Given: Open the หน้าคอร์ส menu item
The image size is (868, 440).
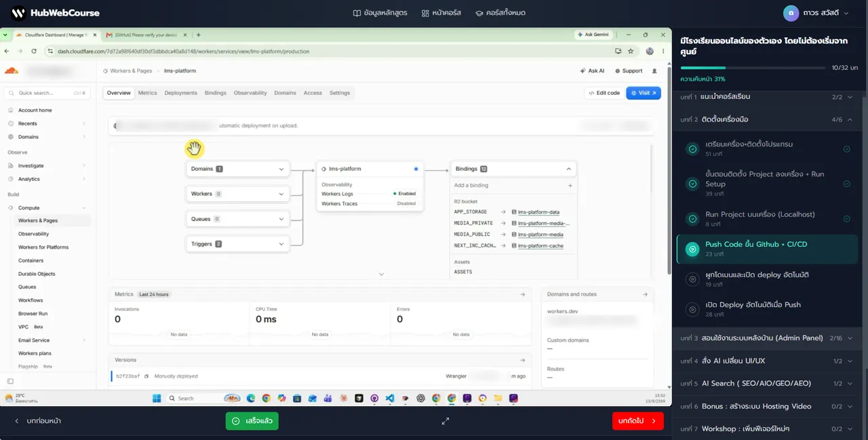Looking at the screenshot, I should pyautogui.click(x=441, y=13).
